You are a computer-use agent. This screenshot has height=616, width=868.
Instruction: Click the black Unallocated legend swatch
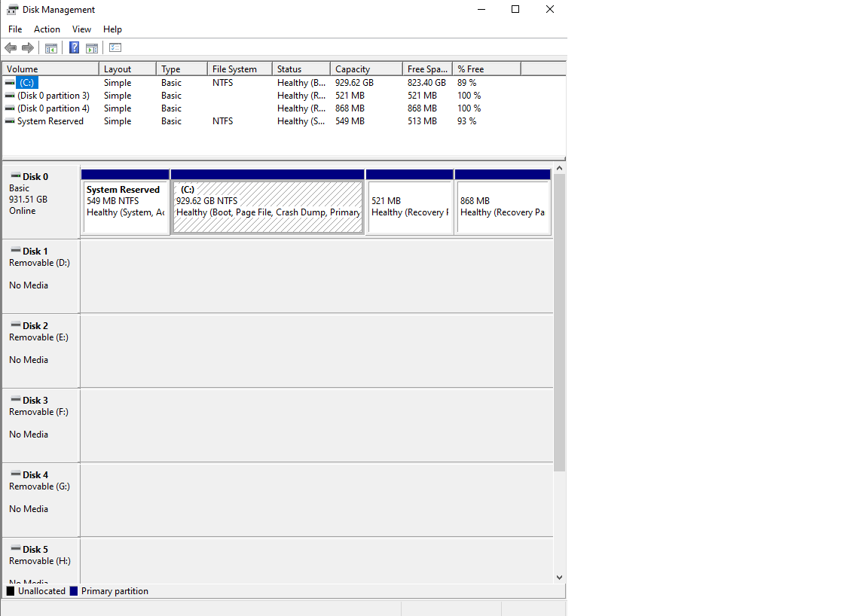click(x=11, y=591)
